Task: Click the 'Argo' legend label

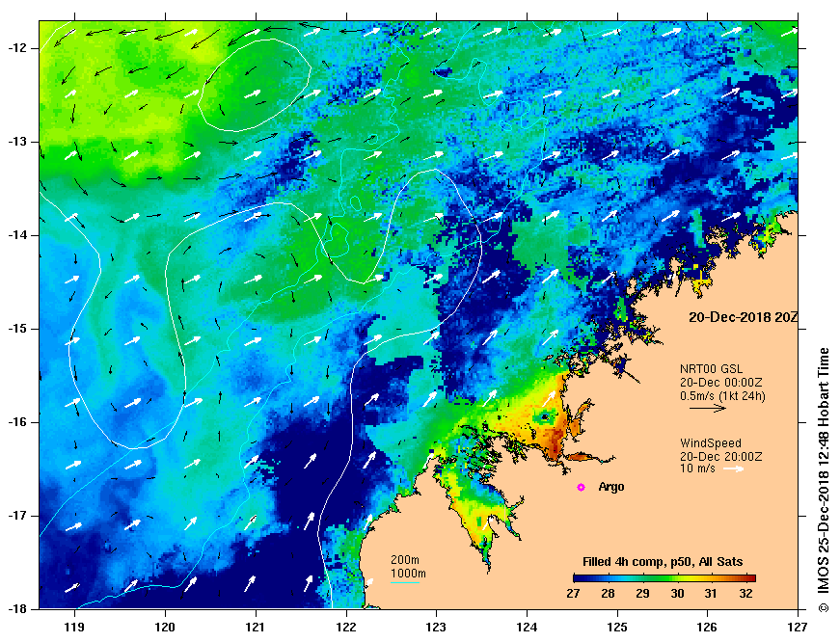Action: tap(610, 487)
